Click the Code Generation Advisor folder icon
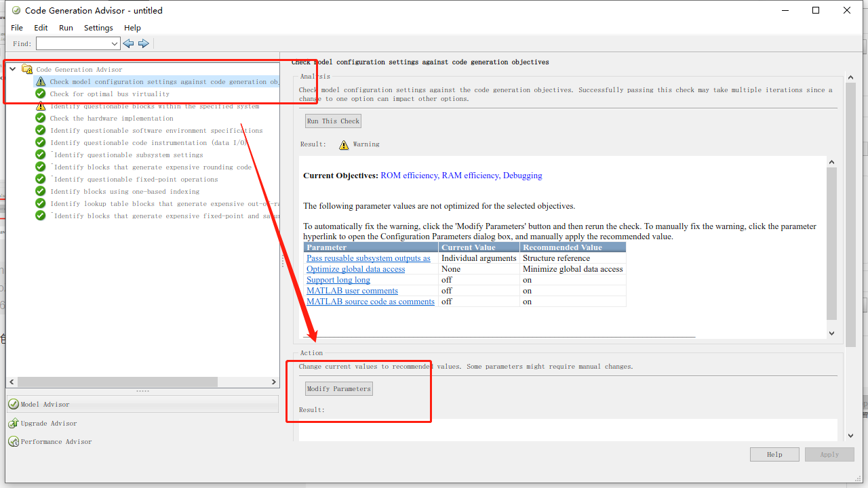 coord(27,69)
